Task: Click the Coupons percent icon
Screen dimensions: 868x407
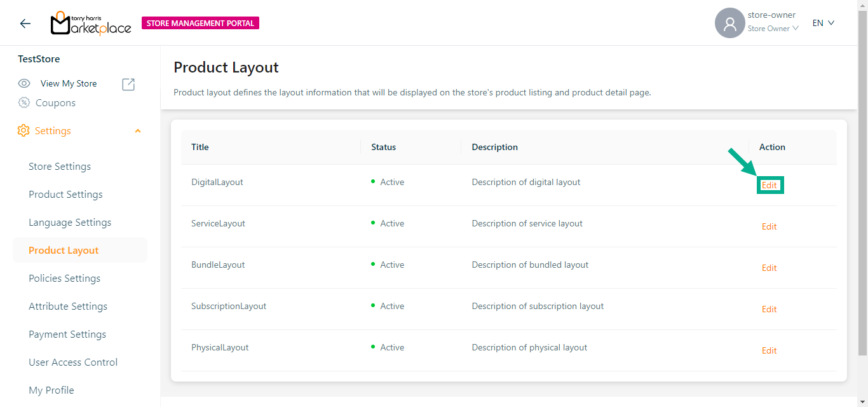Action: (24, 102)
